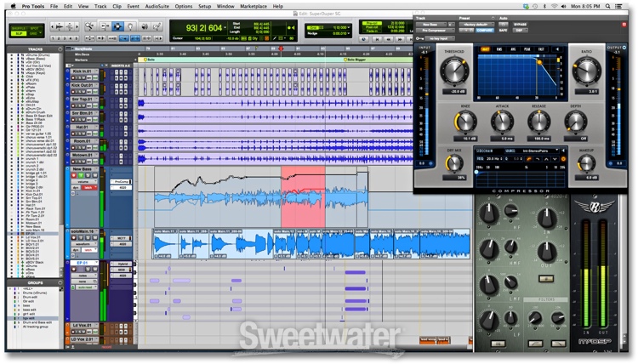
Task: Open New Bass automation mode latch selector
Action: (x=89, y=187)
